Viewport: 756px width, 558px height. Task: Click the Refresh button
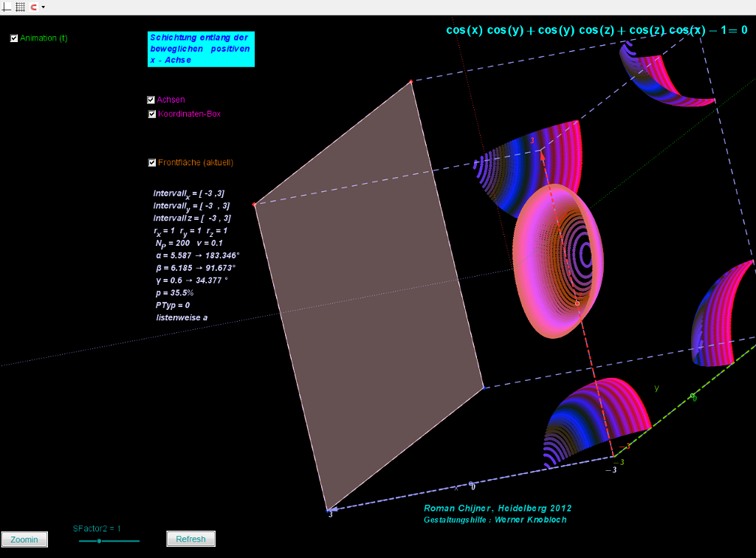pos(190,539)
